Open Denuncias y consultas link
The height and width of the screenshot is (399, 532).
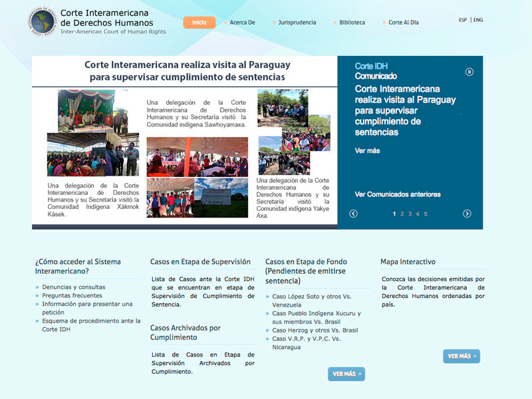(74, 287)
